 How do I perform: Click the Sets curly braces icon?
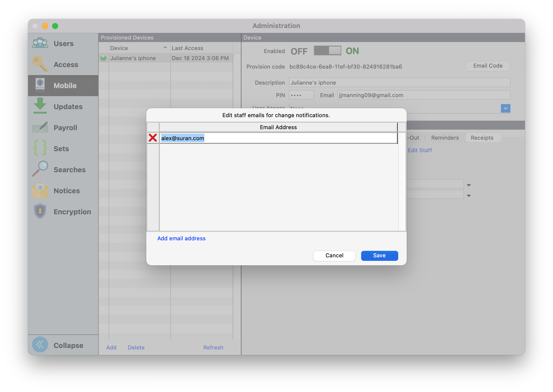pos(40,148)
